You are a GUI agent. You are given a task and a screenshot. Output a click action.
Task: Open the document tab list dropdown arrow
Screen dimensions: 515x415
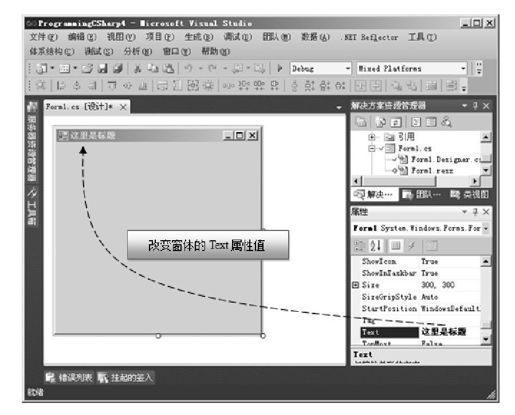[339, 107]
